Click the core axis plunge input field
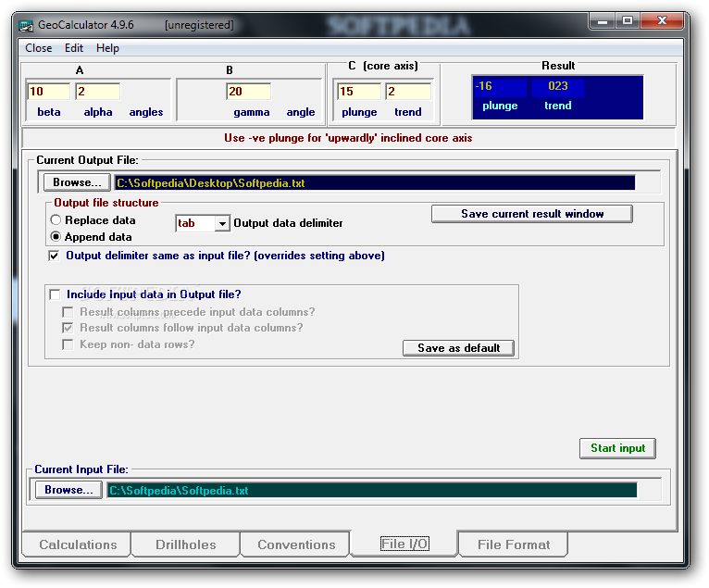The image size is (709, 588). tap(359, 92)
